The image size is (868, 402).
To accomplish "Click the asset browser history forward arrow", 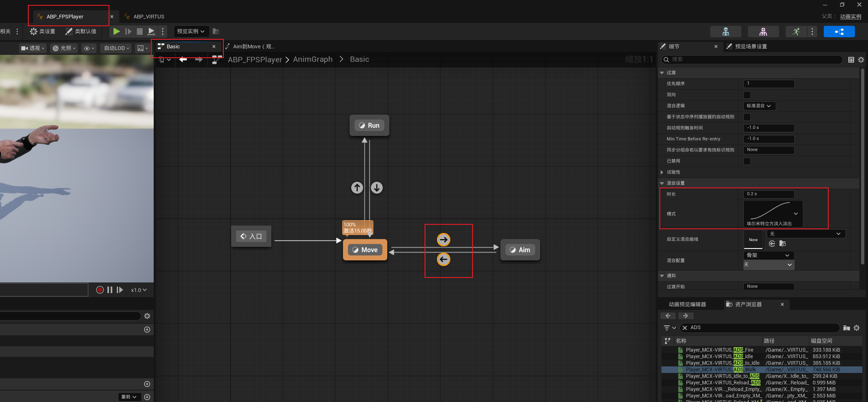I will [686, 316].
